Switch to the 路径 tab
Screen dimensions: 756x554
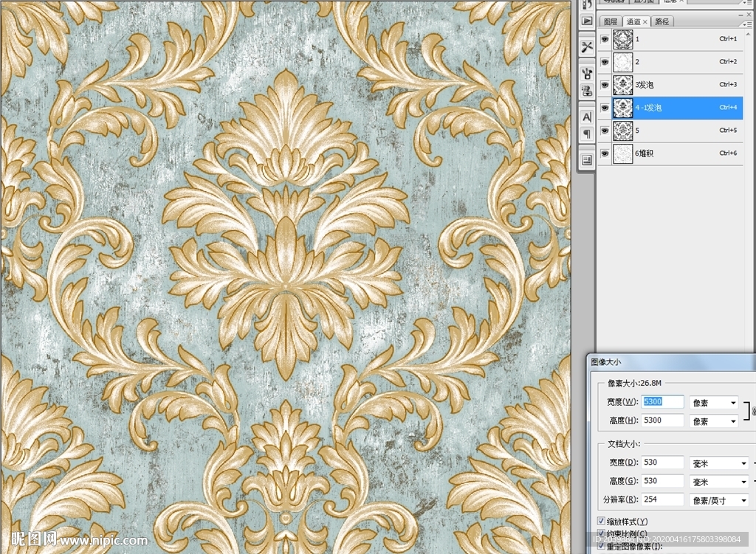point(662,21)
